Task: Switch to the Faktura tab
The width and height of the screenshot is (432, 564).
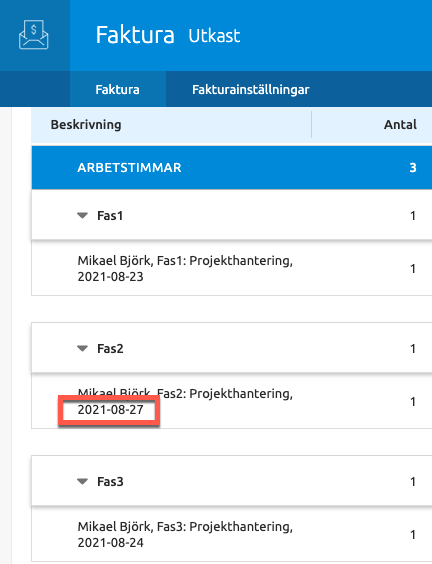Action: coord(118,89)
